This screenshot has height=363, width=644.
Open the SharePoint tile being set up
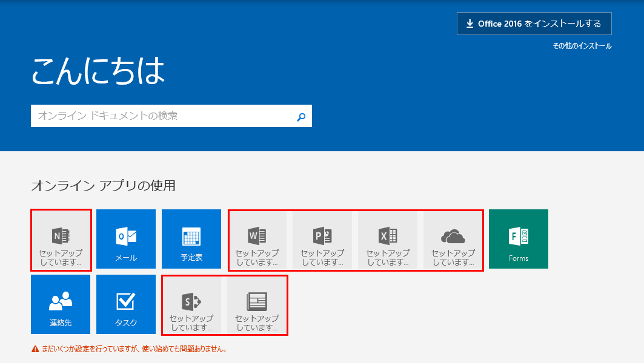(x=191, y=305)
